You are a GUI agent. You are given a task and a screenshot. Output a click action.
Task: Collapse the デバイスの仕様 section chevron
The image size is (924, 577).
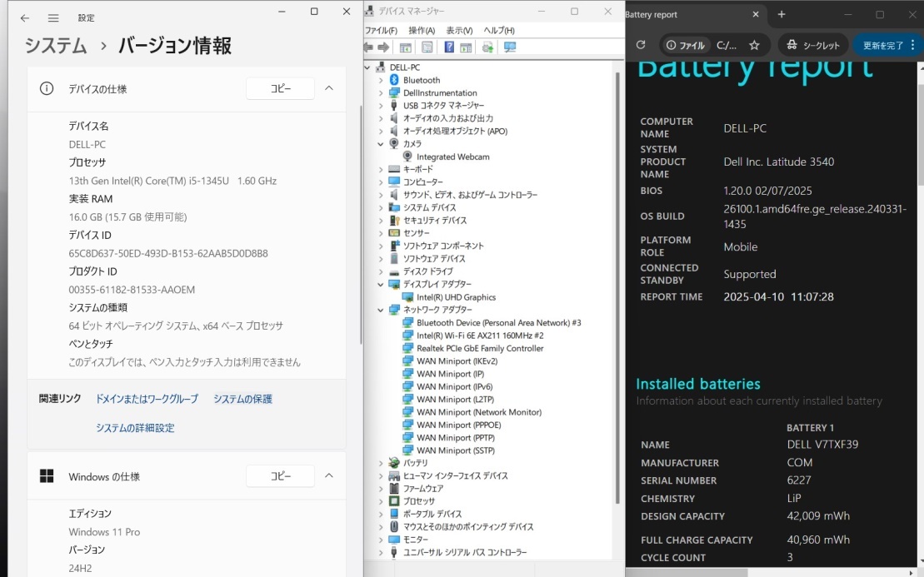pyautogui.click(x=329, y=88)
